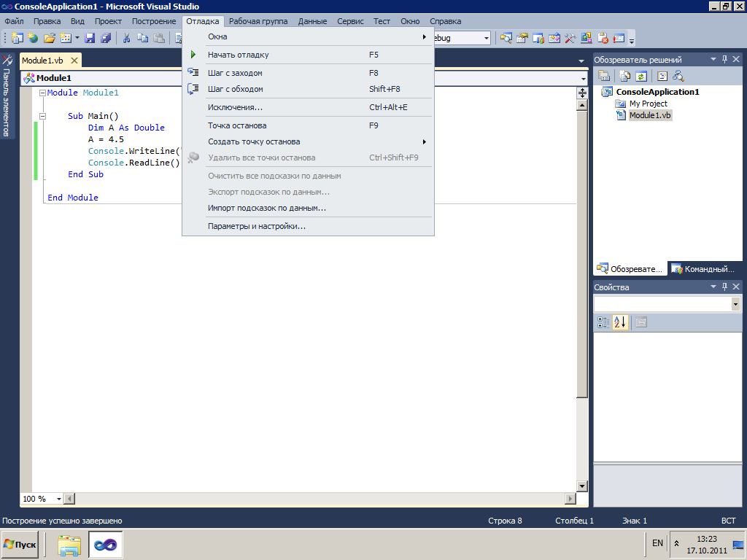Collapse the Sub Main code block
Image resolution: width=747 pixels, height=560 pixels.
pyautogui.click(x=42, y=116)
